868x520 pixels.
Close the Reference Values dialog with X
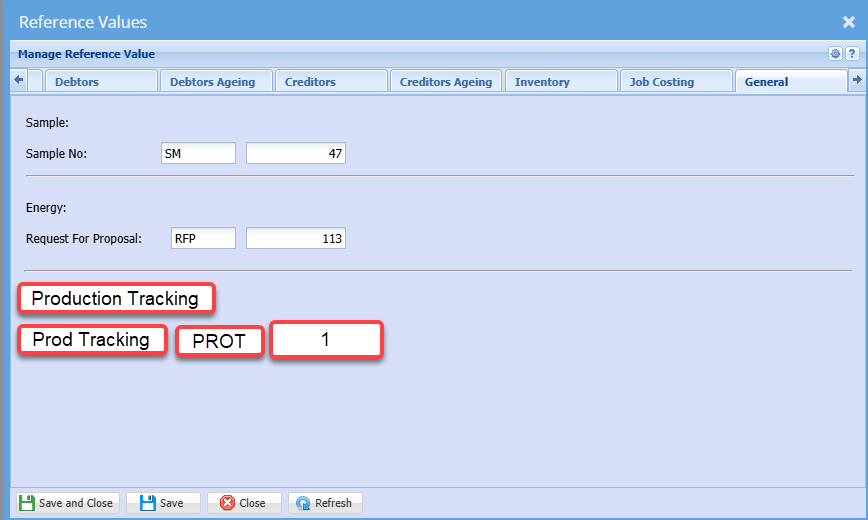pyautogui.click(x=849, y=22)
